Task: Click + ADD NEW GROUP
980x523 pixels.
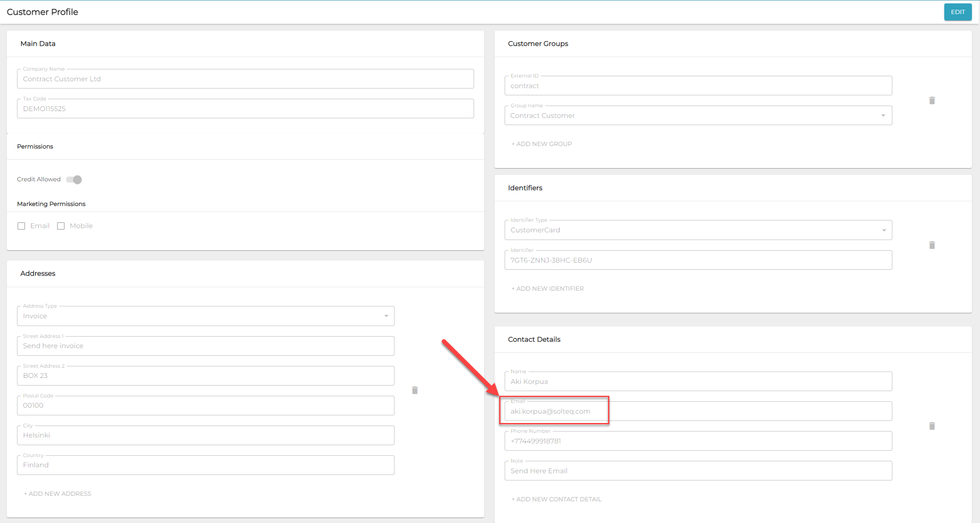Action: [x=541, y=144]
